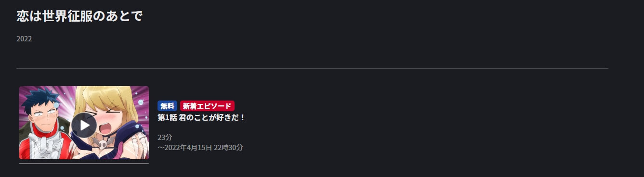This screenshot has height=177, width=644.
Task: Click the playback progress bar under the thumbnail
Action: click(84, 164)
